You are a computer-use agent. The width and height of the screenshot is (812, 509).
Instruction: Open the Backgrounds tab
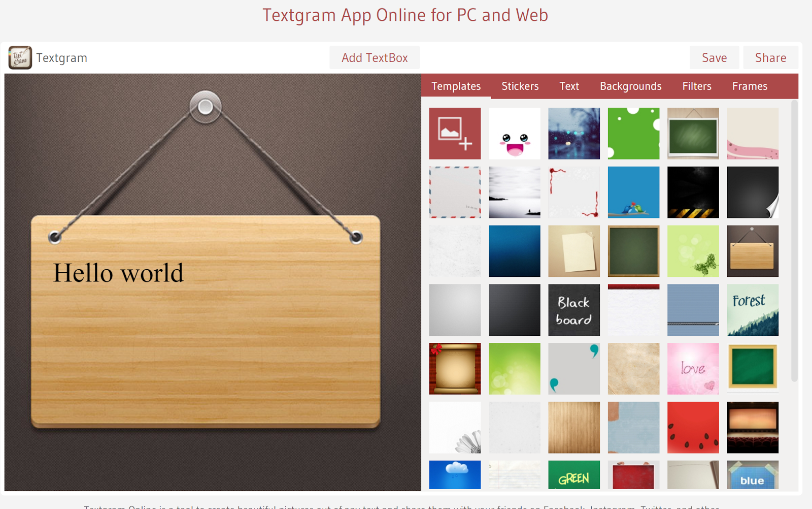click(x=630, y=86)
